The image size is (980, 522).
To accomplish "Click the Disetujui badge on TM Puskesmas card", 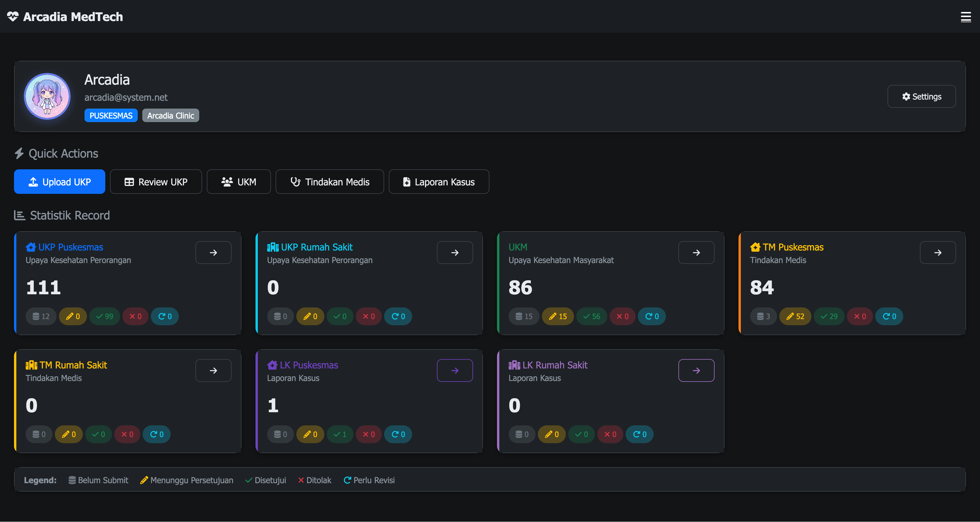I will 829,316.
